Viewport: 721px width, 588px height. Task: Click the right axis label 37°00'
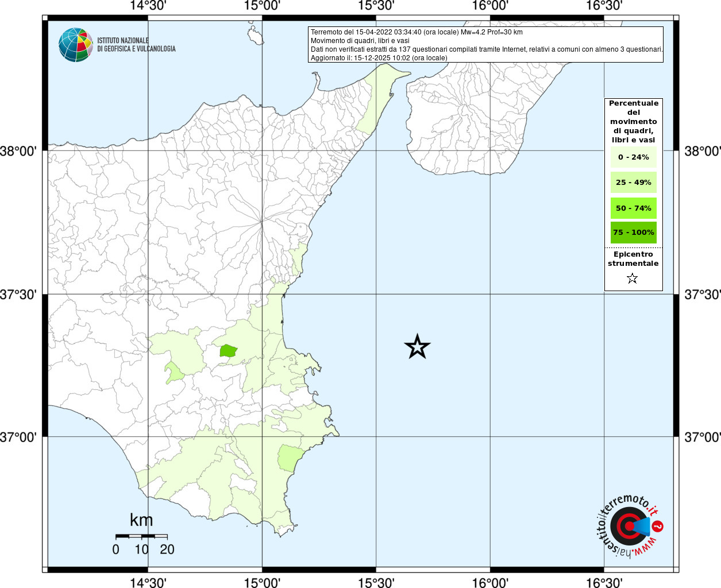tap(703, 437)
